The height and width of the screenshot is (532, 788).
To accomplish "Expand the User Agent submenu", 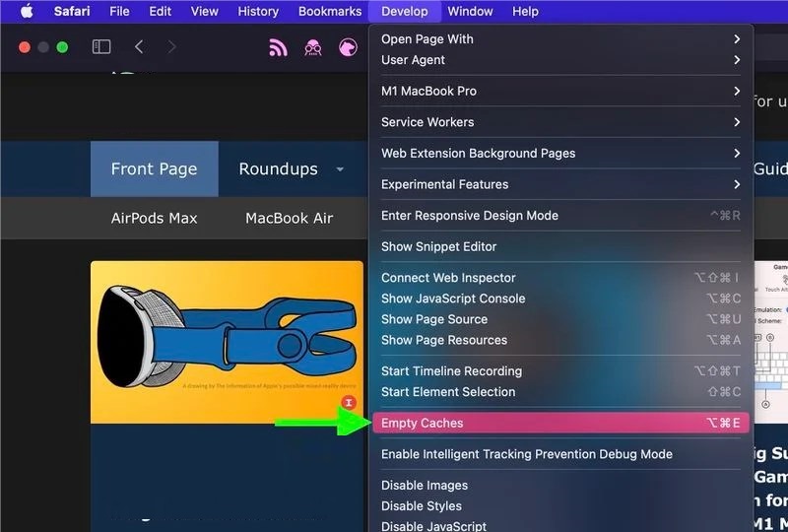I will 560,60.
